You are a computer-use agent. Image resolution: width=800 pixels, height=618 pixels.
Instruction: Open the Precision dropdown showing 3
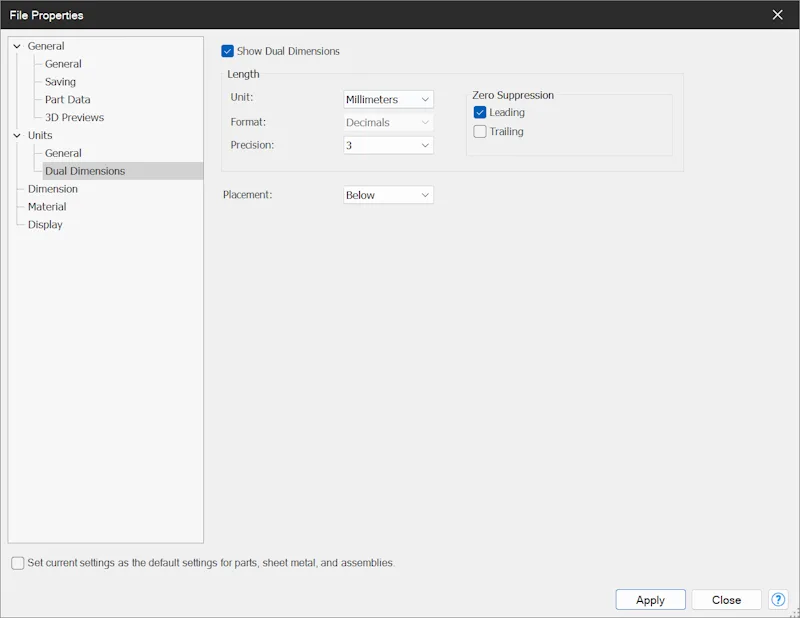388,145
